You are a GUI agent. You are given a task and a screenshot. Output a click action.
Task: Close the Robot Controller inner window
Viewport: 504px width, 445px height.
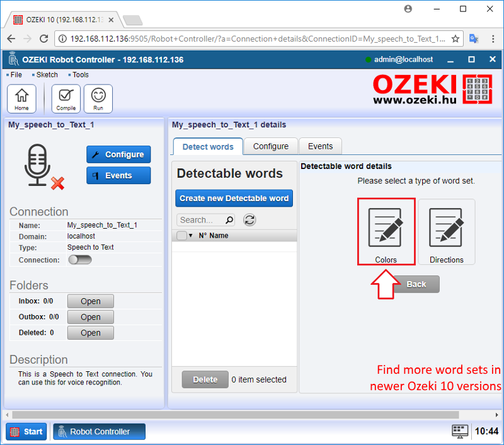point(493,59)
